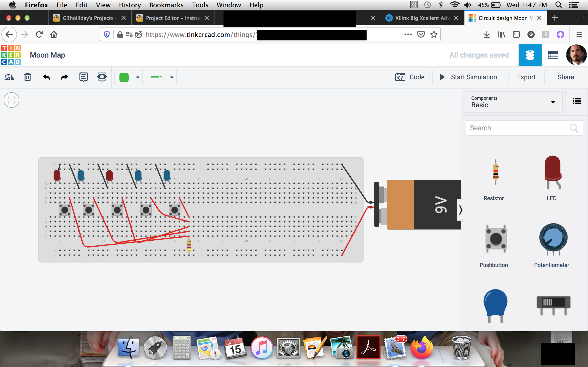This screenshot has height=367, width=588.
Task: Open the Code editor panel
Action: 410,77
